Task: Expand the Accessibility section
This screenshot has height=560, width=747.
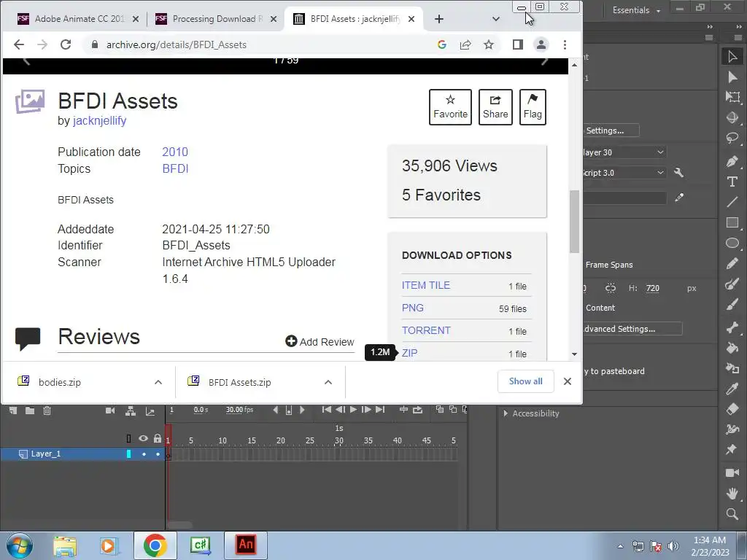Action: click(x=506, y=413)
